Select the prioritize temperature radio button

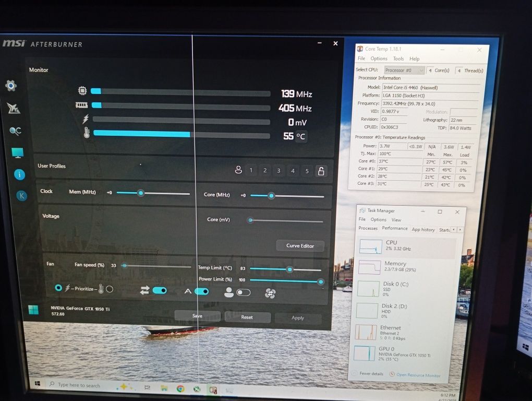[x=110, y=289]
